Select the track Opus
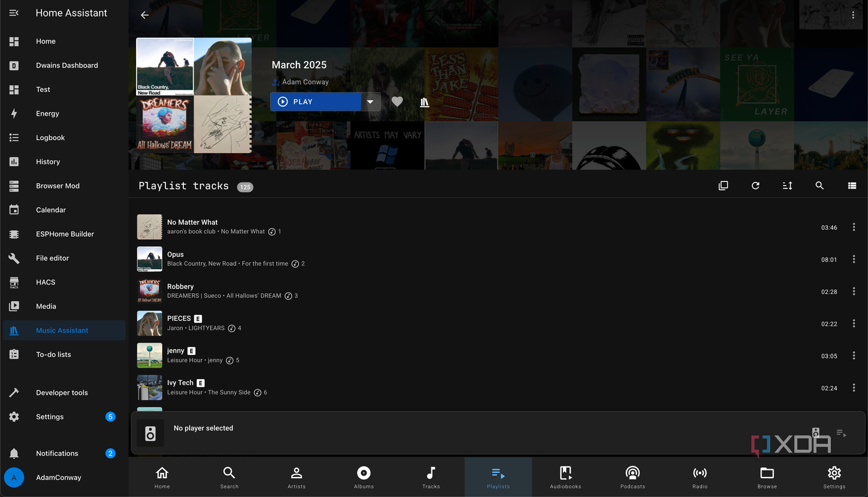Screen dimensions: 868x497 [x=498, y=259]
